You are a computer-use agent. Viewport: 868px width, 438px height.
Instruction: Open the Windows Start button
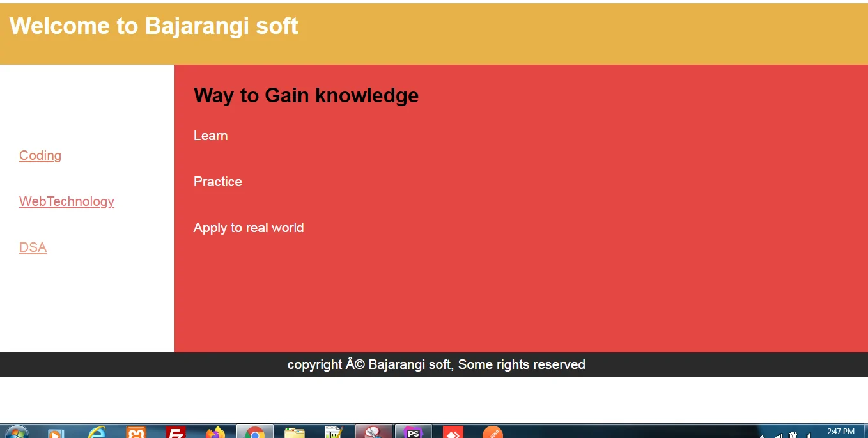coord(16,433)
